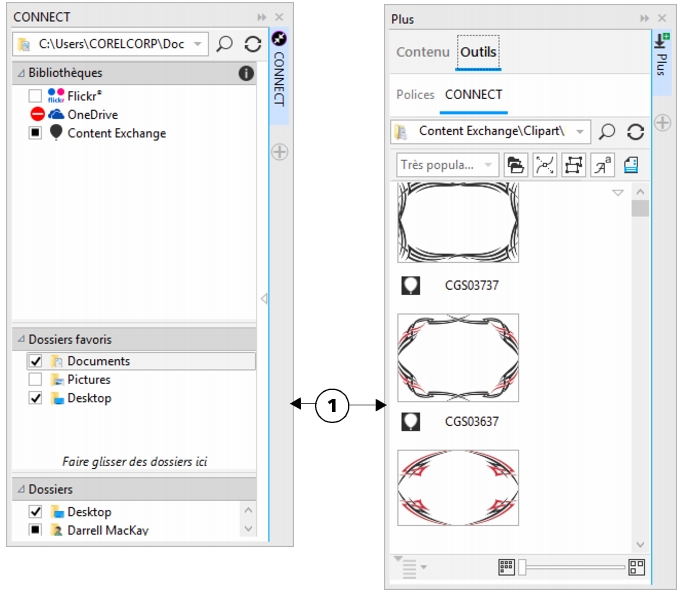The image size is (680, 592).
Task: Collapse the Dossiers favoris section
Action: click(x=21, y=340)
